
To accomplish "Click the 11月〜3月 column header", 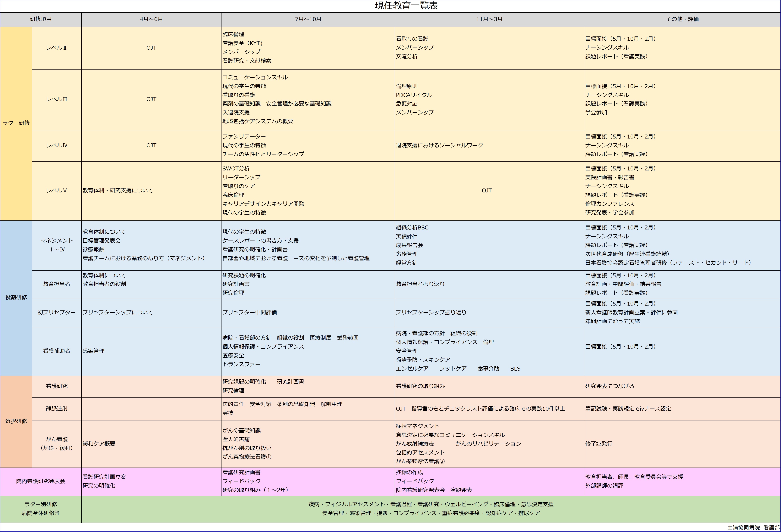I will (489, 19).
